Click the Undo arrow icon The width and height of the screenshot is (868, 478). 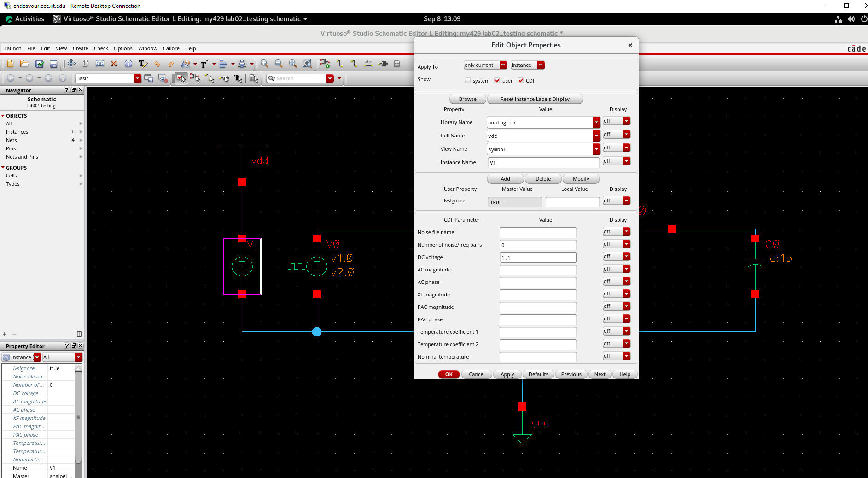click(157, 64)
